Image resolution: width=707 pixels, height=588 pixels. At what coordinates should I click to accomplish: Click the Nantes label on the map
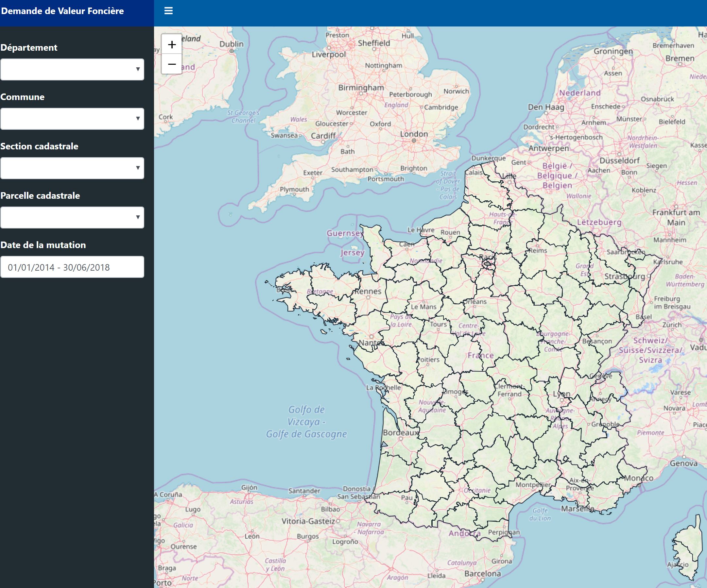[x=371, y=343]
